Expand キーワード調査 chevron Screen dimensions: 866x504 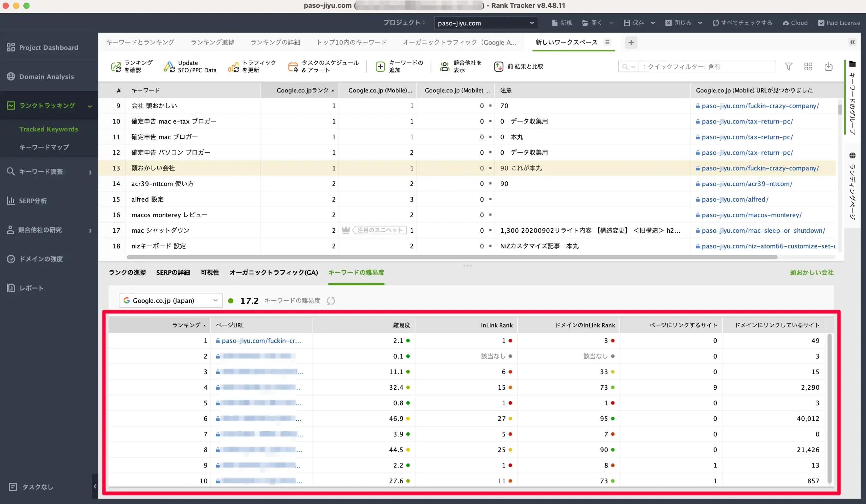[90, 172]
